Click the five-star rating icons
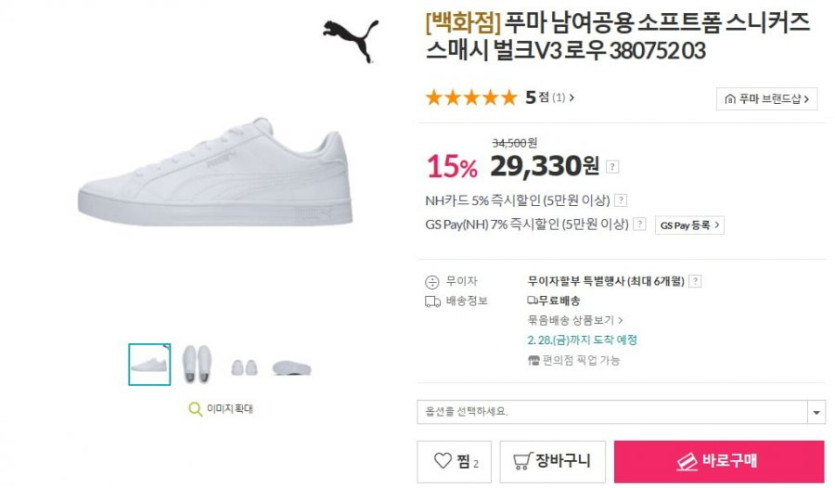Image resolution: width=835 pixels, height=488 pixels. click(471, 98)
